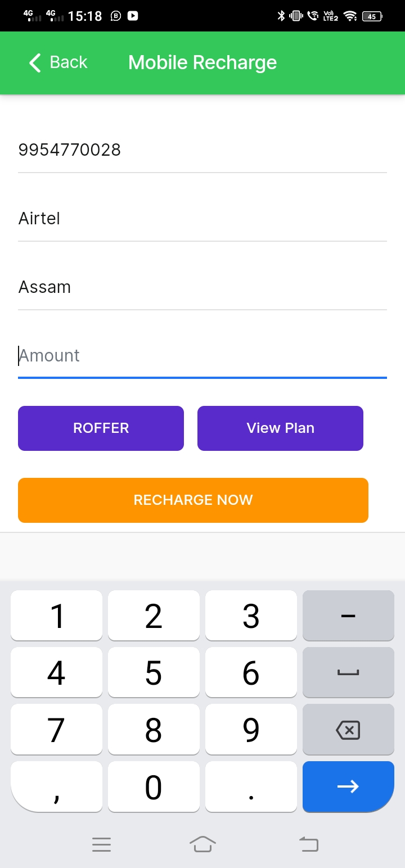Tap the blue arrow next key
The width and height of the screenshot is (405, 868).
[348, 786]
